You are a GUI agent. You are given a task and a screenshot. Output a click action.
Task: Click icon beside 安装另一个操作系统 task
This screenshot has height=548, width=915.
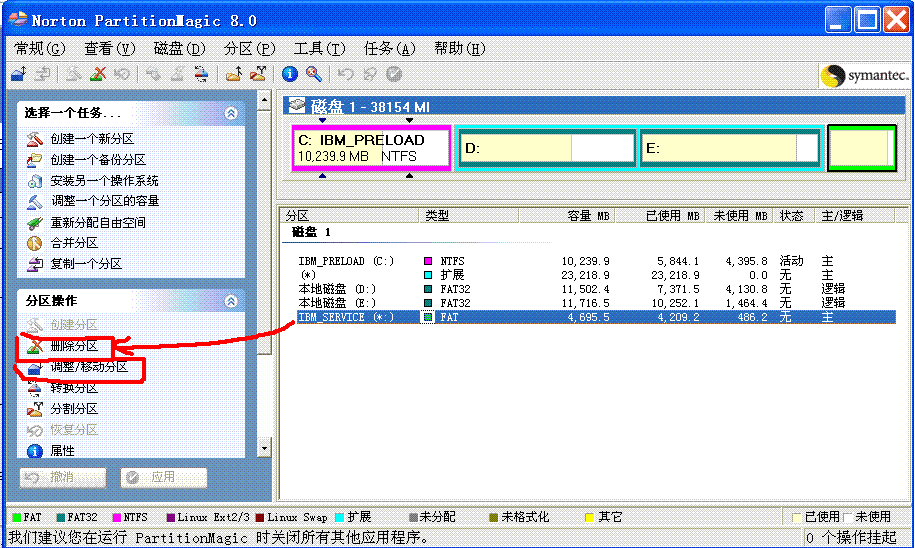click(34, 181)
